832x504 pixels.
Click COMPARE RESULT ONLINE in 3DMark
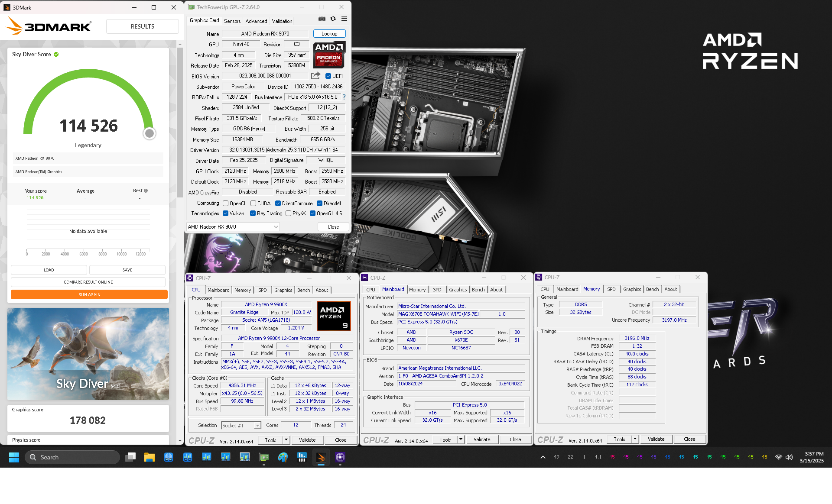coord(88,282)
